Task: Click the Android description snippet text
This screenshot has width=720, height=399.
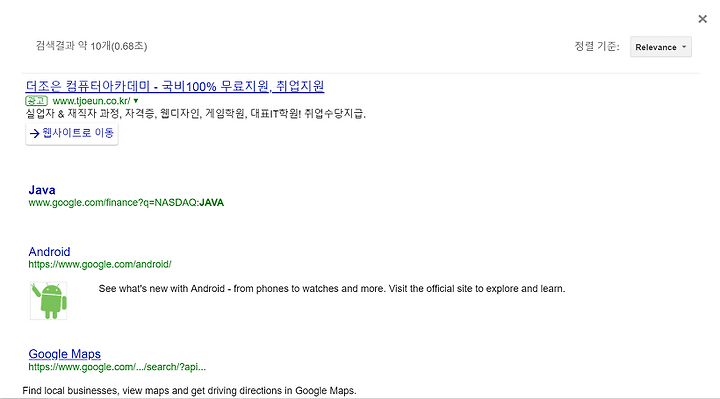Action: point(332,289)
